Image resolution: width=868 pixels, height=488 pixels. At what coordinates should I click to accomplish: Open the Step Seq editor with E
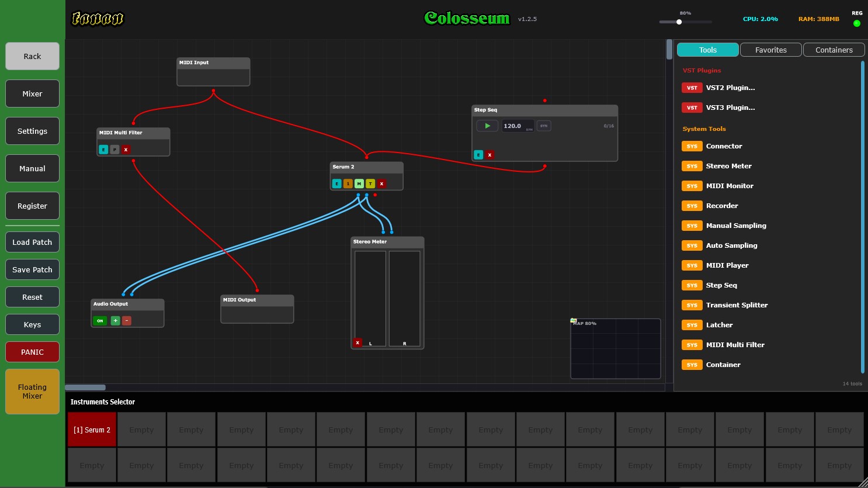(478, 155)
